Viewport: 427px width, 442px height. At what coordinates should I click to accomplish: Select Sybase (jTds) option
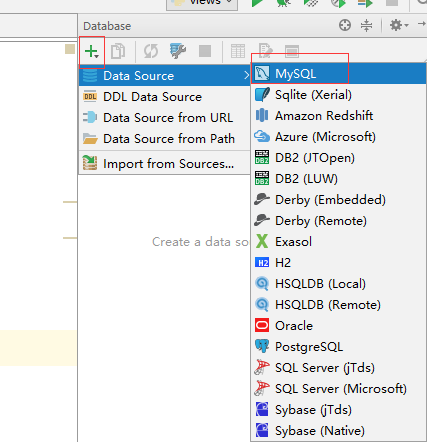[338, 410]
